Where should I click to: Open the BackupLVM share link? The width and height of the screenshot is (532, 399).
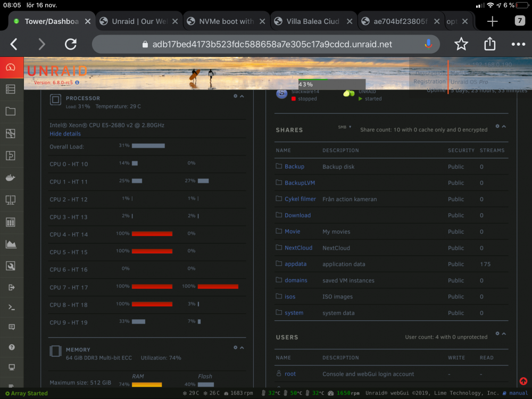click(x=300, y=183)
